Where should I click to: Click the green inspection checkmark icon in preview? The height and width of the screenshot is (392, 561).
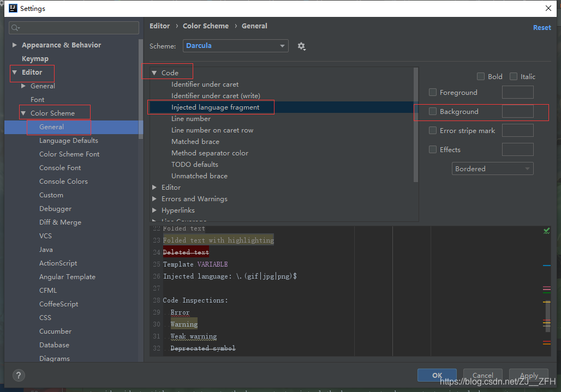546,231
